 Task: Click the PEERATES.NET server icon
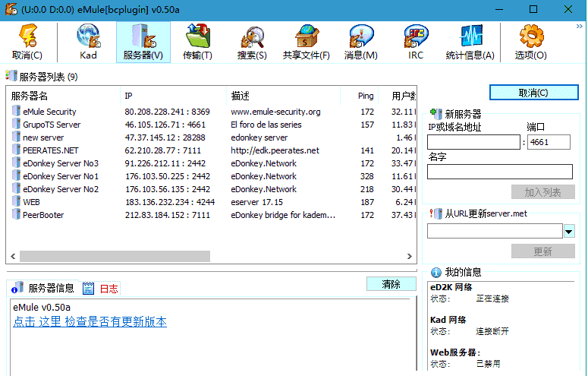[x=16, y=150]
